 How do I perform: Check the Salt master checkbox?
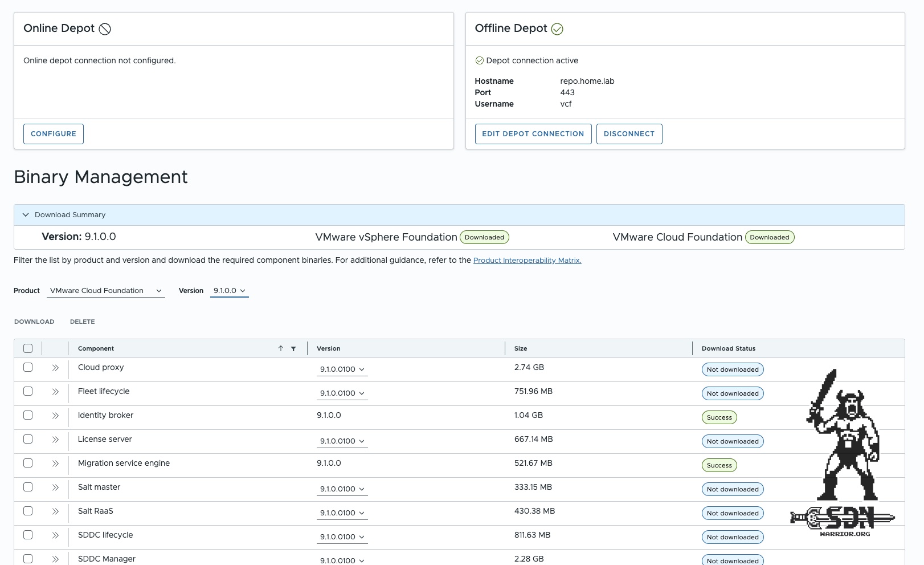(28, 487)
